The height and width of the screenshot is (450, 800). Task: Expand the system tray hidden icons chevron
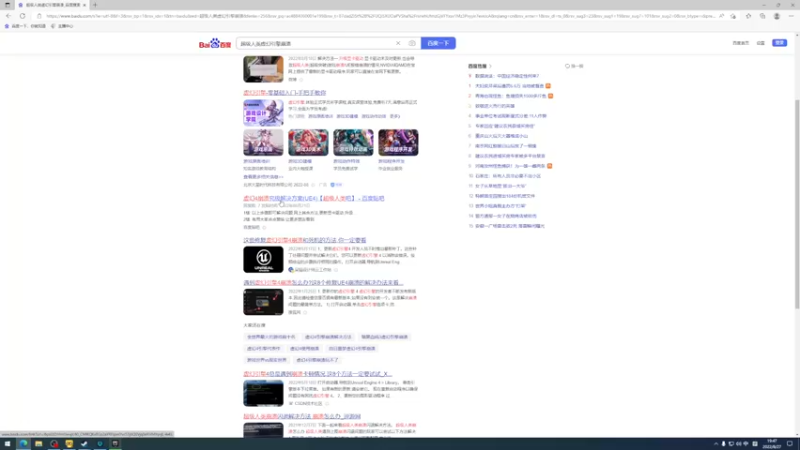click(x=715, y=444)
